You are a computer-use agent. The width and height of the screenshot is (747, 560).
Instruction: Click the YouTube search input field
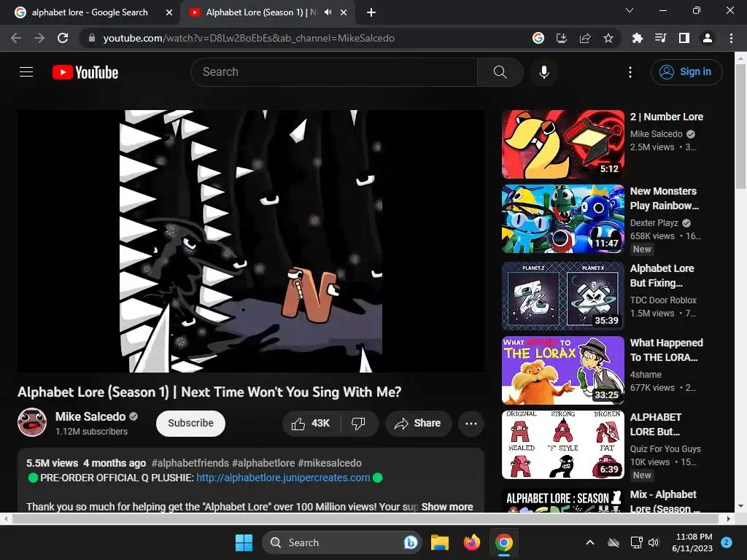click(x=334, y=72)
